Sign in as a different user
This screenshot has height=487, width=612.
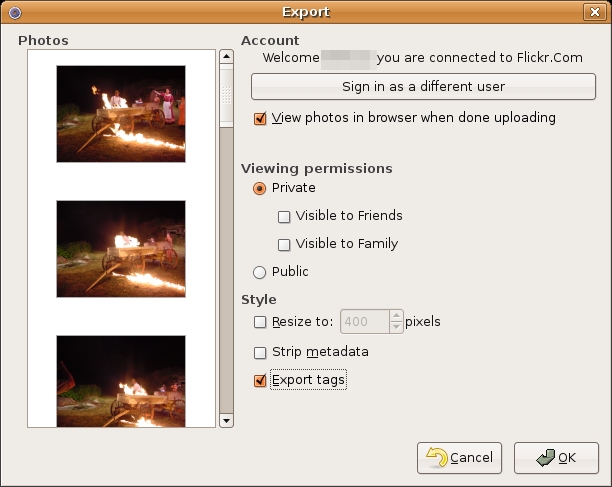point(423,87)
